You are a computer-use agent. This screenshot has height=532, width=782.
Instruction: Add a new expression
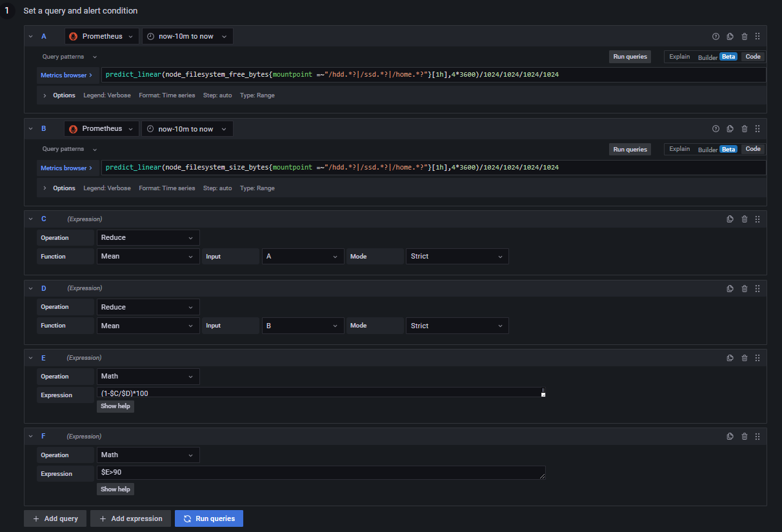(x=130, y=518)
